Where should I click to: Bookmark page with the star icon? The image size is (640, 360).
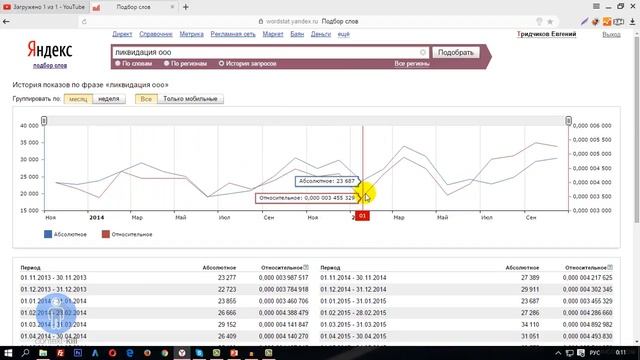[x=550, y=22]
